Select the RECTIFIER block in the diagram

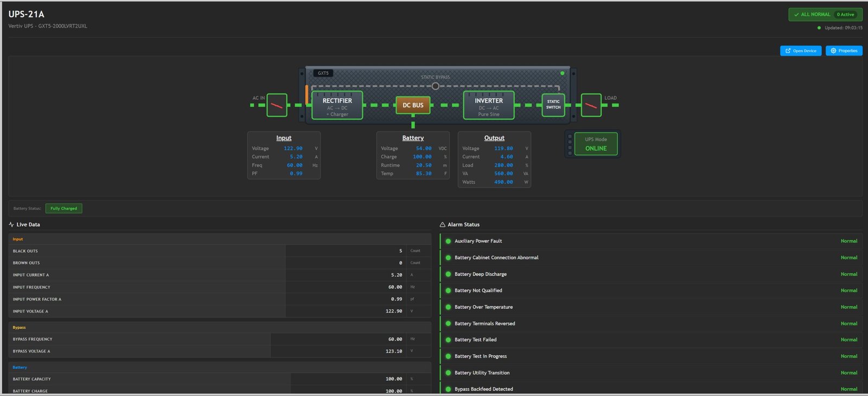(x=337, y=105)
